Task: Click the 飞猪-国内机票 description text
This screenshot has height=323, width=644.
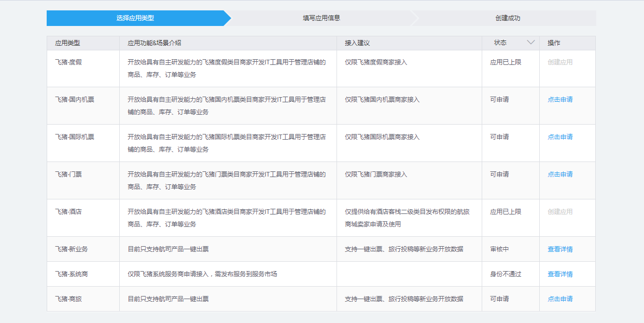Action: click(227, 106)
